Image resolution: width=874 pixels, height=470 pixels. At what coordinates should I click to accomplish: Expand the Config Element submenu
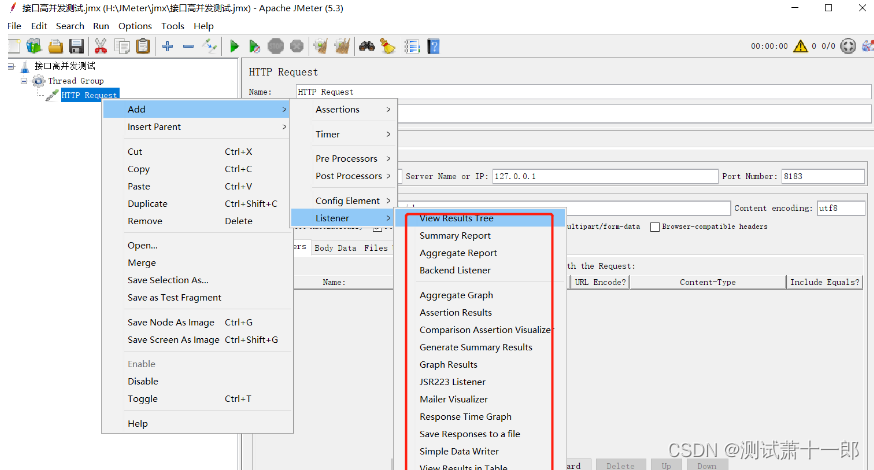coord(345,201)
